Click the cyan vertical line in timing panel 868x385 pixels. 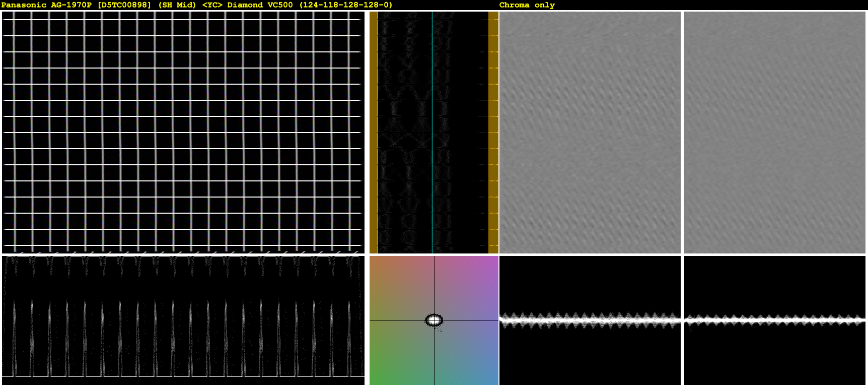(x=432, y=132)
